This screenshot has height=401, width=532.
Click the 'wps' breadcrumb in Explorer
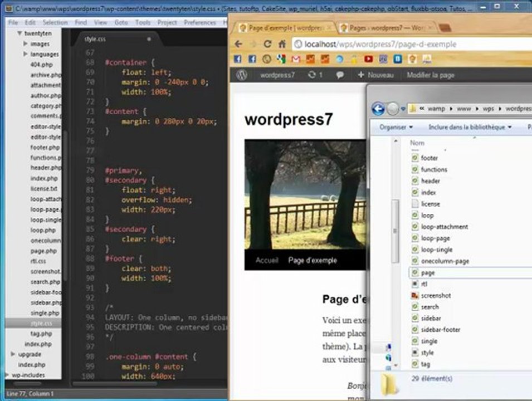pyautogui.click(x=488, y=109)
